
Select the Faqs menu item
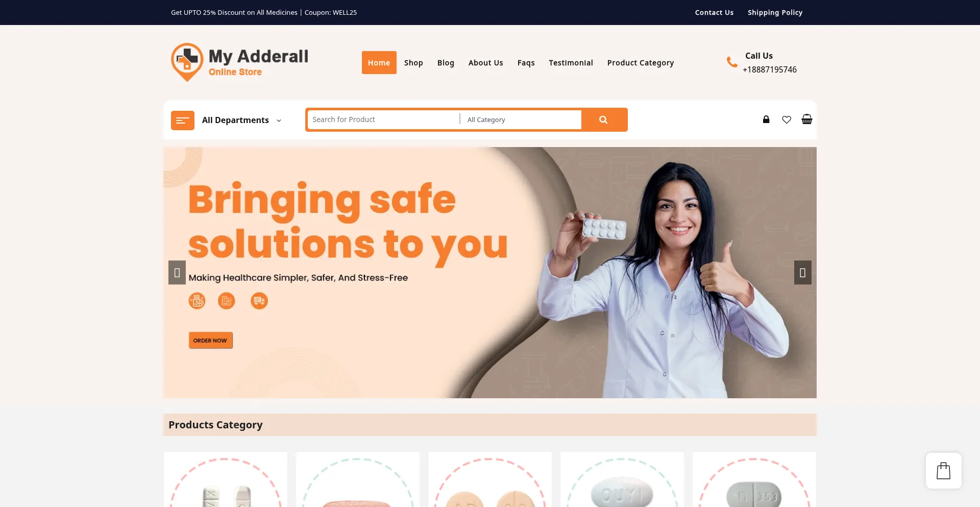(526, 63)
